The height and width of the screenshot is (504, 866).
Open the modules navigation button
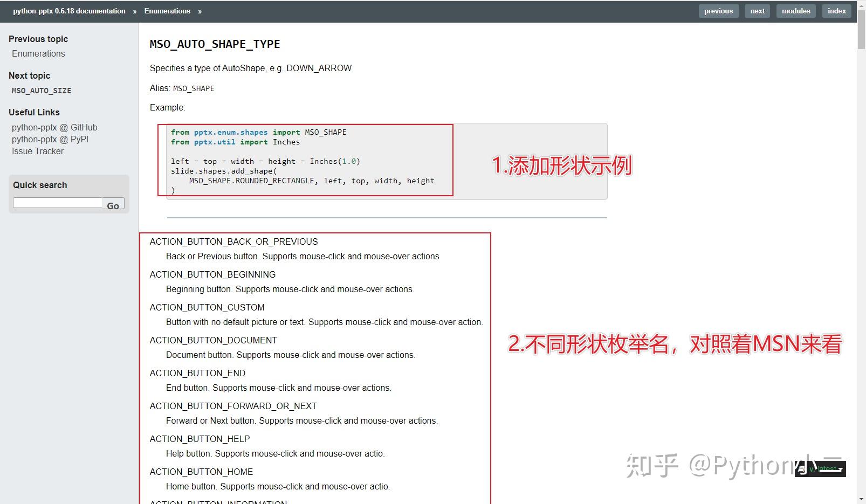tap(795, 11)
